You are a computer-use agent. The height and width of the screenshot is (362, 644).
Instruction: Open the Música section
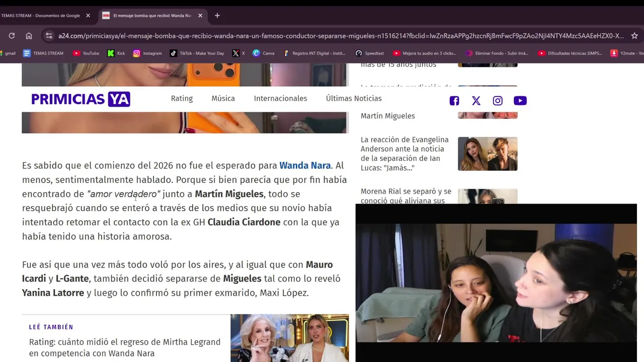click(x=223, y=99)
